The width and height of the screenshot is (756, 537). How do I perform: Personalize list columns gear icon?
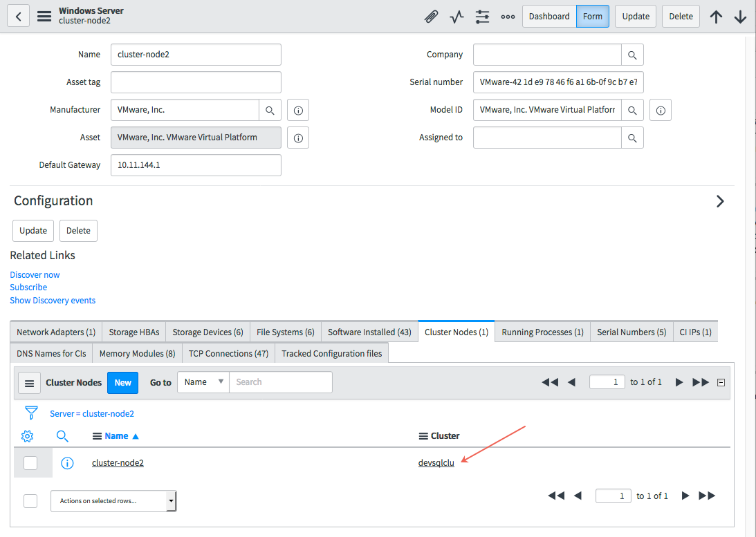point(28,436)
